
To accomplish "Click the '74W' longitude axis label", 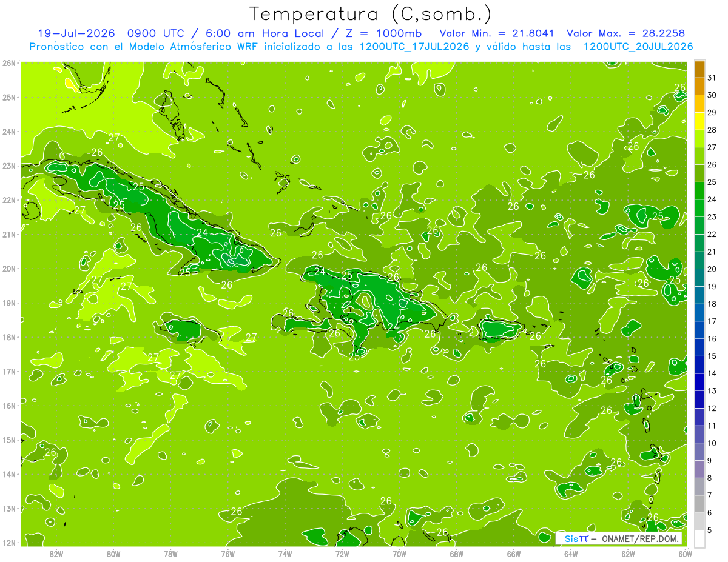I will click(x=285, y=554).
